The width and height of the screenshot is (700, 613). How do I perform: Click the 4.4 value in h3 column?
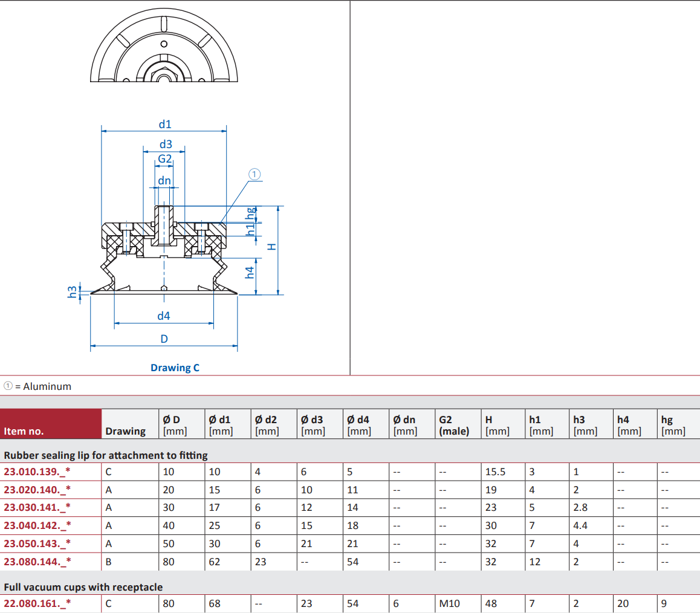pyautogui.click(x=580, y=525)
